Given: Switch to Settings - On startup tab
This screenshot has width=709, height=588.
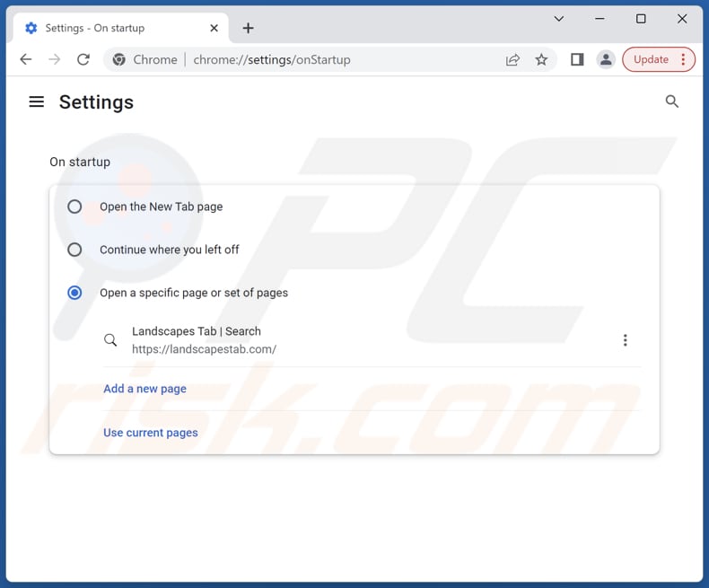Looking at the screenshot, I should tap(121, 28).
